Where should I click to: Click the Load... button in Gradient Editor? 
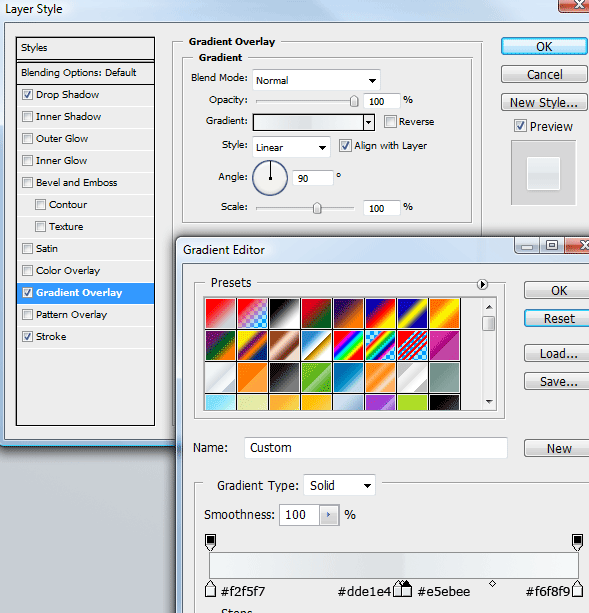click(x=558, y=354)
